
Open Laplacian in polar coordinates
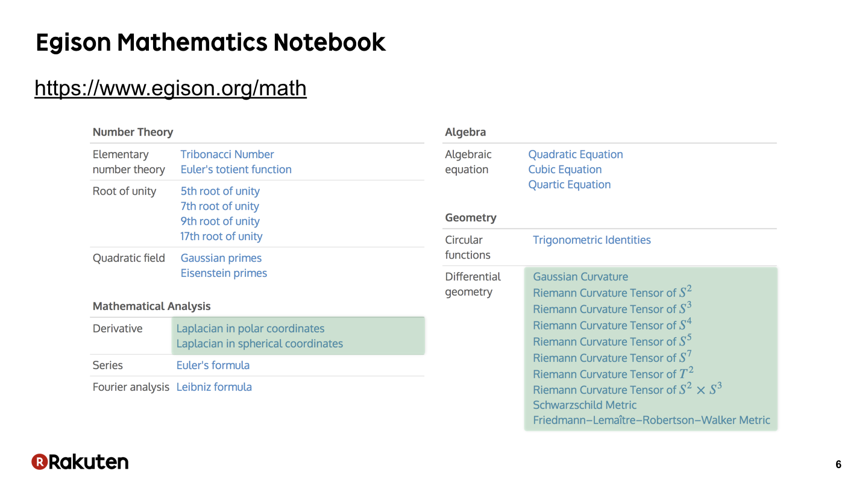tap(250, 329)
